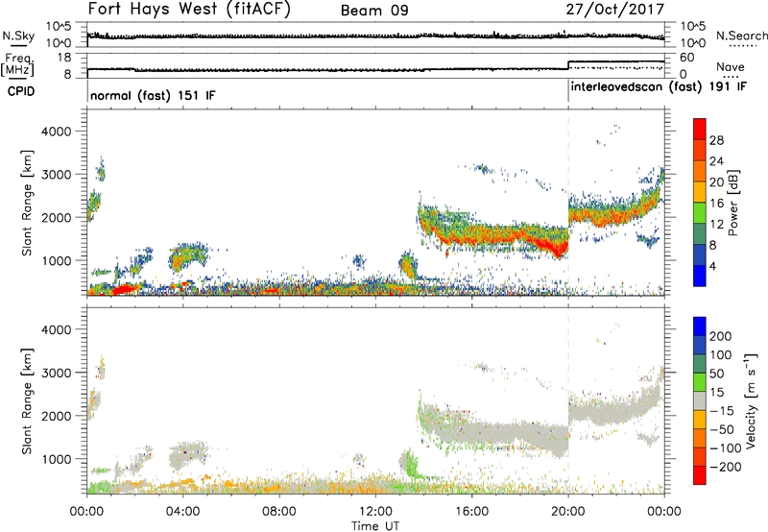
Task: Select 'interleavedscan (fast) 191 IF' CPID text
Action: pyautogui.click(x=659, y=86)
